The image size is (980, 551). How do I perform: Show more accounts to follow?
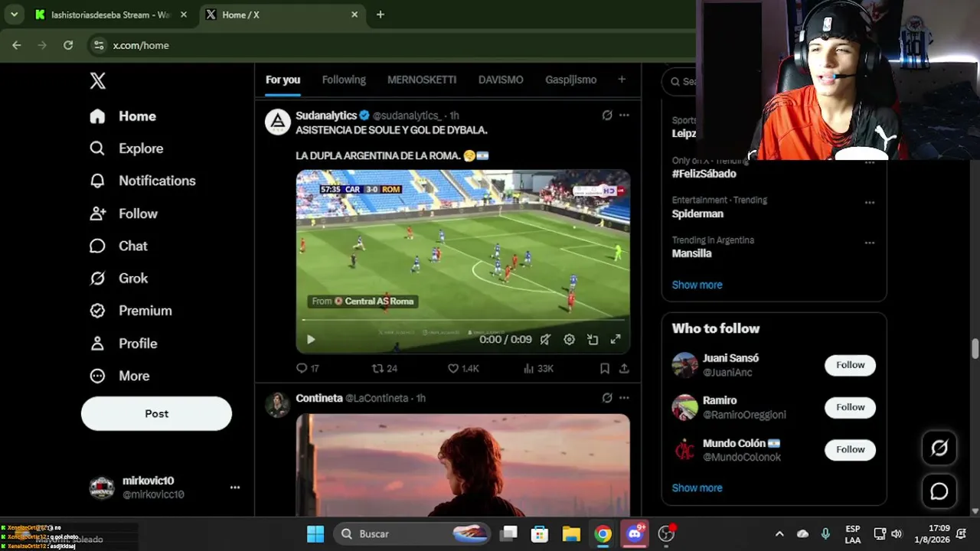[x=697, y=487]
